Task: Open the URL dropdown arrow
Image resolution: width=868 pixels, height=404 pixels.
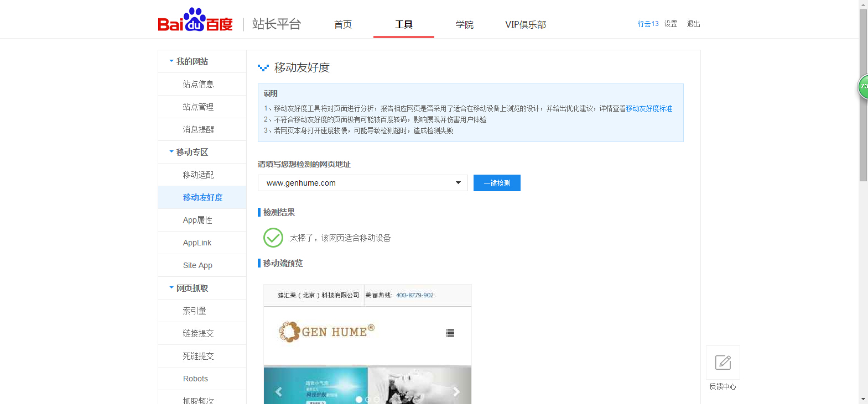Action: [458, 183]
